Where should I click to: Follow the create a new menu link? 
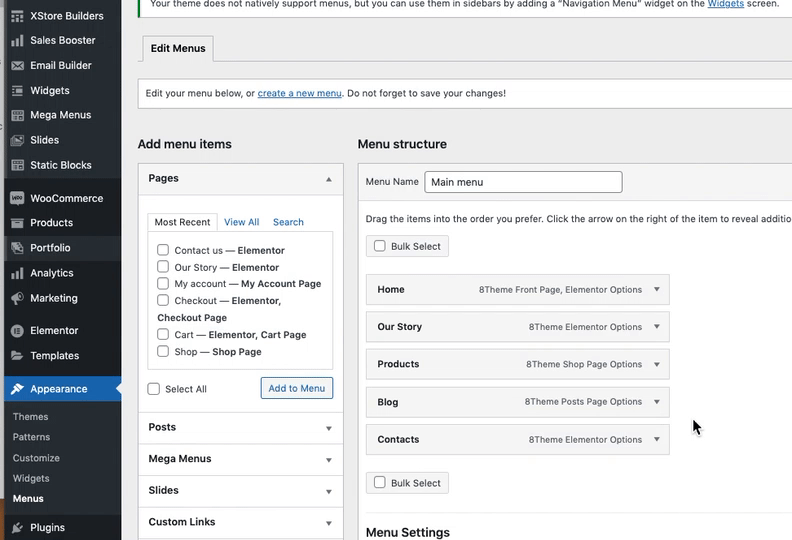pyautogui.click(x=299, y=93)
